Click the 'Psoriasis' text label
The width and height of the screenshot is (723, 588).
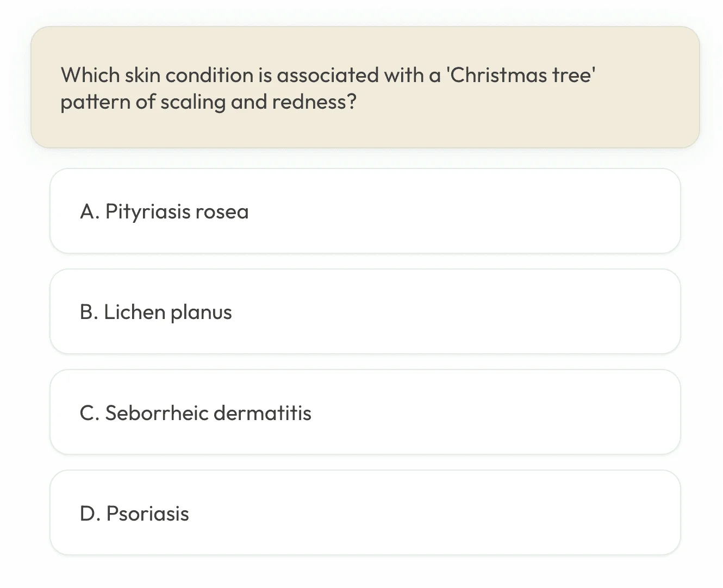point(147,514)
